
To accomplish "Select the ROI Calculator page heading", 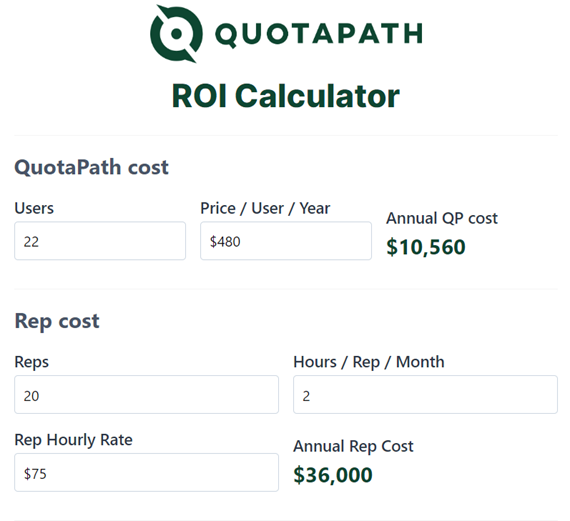I will (286, 96).
